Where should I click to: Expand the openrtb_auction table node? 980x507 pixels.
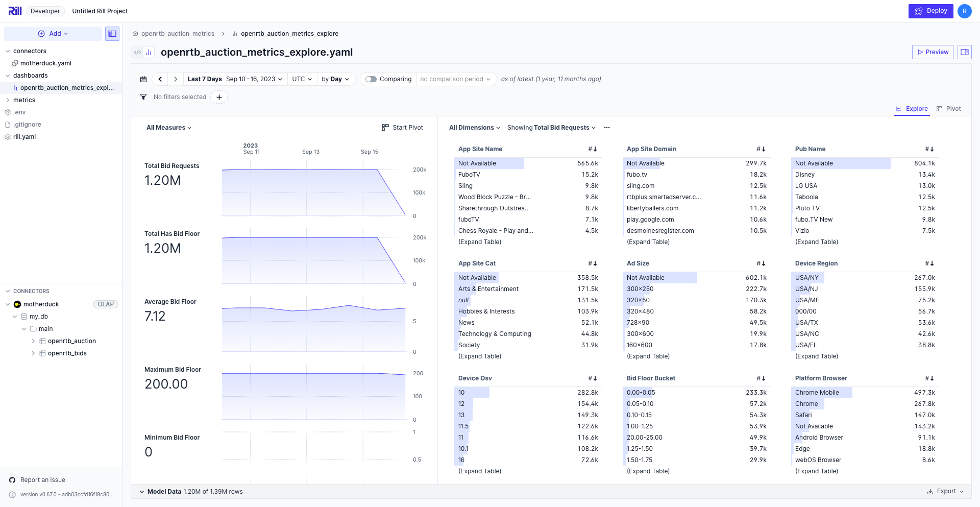33,341
